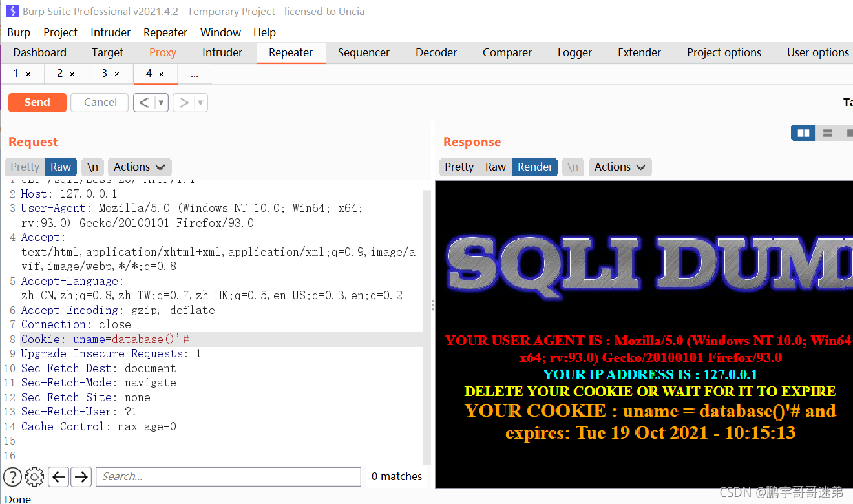
Task: Select the Repeater tool tab
Action: coord(291,53)
